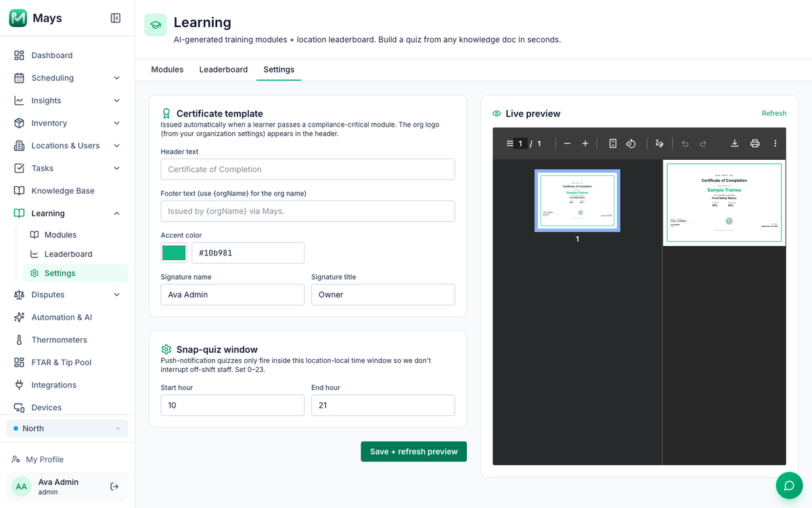Click the Signature name field

[x=233, y=295]
